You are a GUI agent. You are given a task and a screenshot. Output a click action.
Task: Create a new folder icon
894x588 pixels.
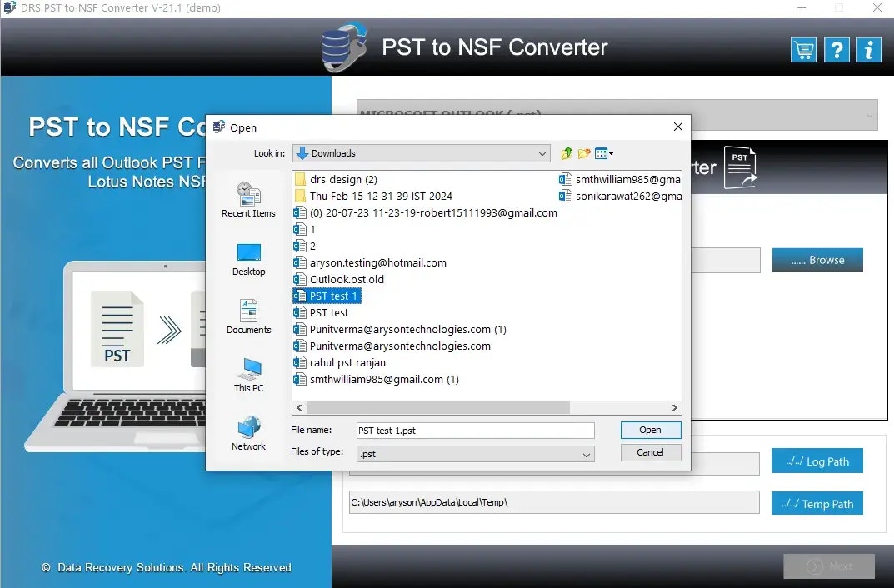(x=584, y=153)
